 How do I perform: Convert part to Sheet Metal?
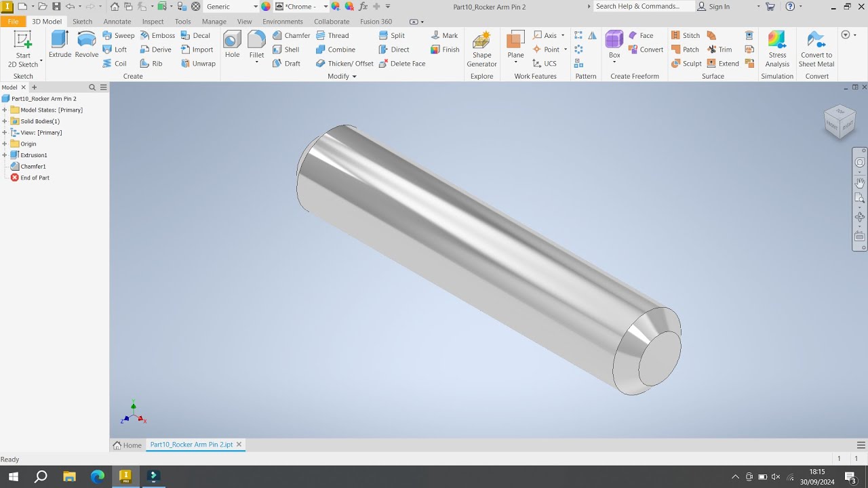[816, 49]
